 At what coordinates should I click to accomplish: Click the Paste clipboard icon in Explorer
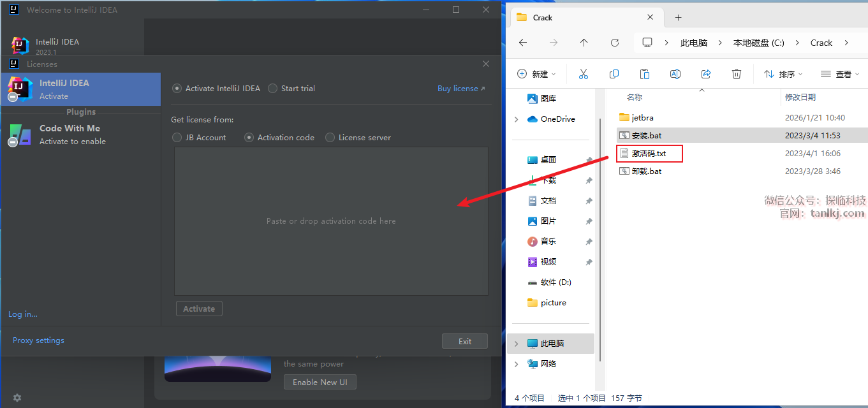coord(644,74)
